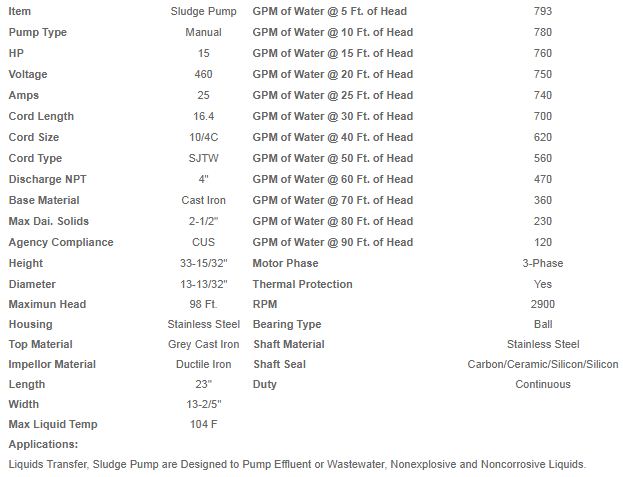Click the "Agency Compliance" label
Viewport: 623px width, 477px height.
click(x=60, y=242)
